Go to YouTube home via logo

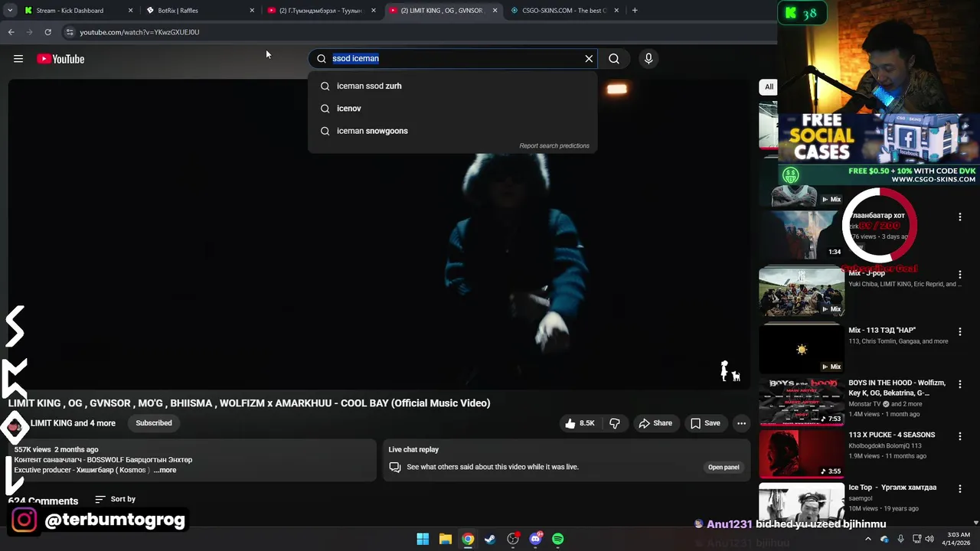(x=60, y=59)
